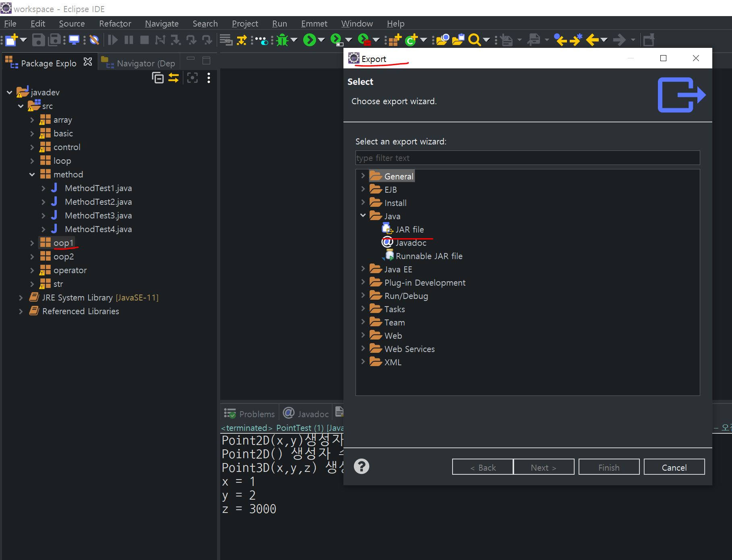The image size is (732, 560).
Task: Toggle Skip All Breakpoints icon
Action: (x=94, y=40)
